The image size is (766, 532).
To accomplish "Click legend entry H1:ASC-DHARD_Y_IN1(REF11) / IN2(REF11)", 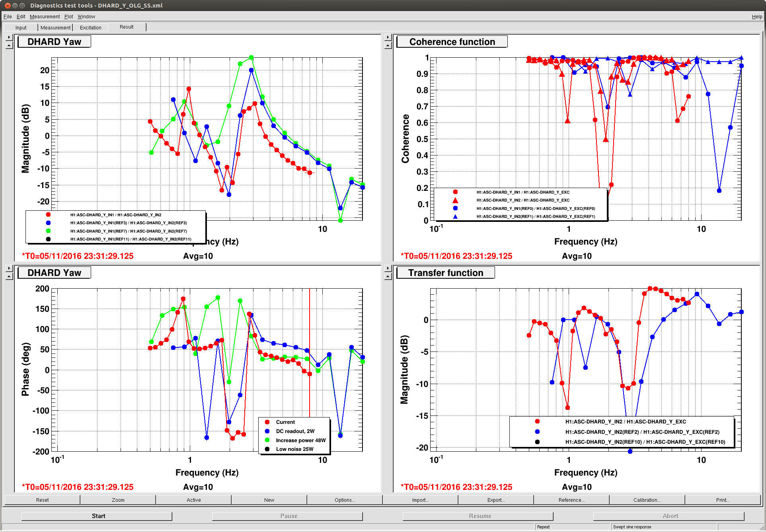I will point(131,239).
